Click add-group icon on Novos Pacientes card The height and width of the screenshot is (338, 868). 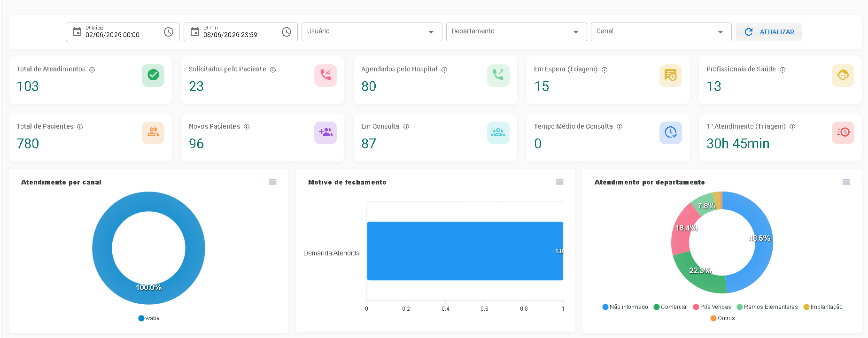click(x=325, y=132)
